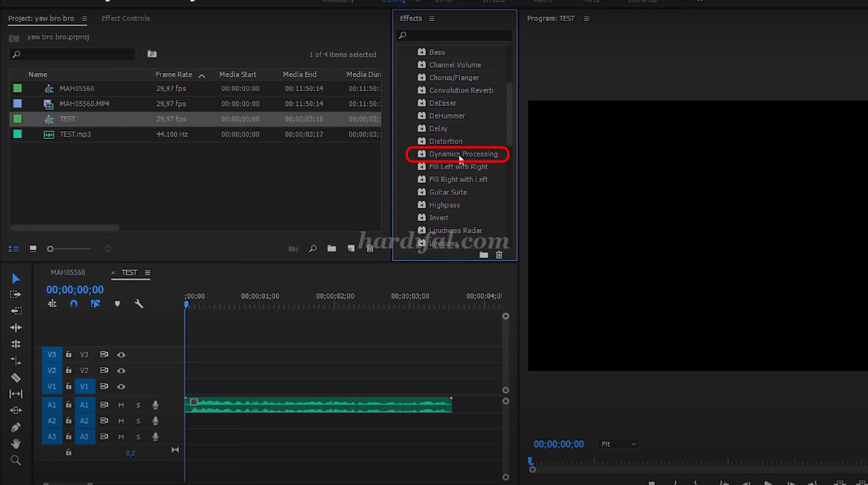Click Automate to Sequence icon
The image size is (868, 485).
coord(293,248)
